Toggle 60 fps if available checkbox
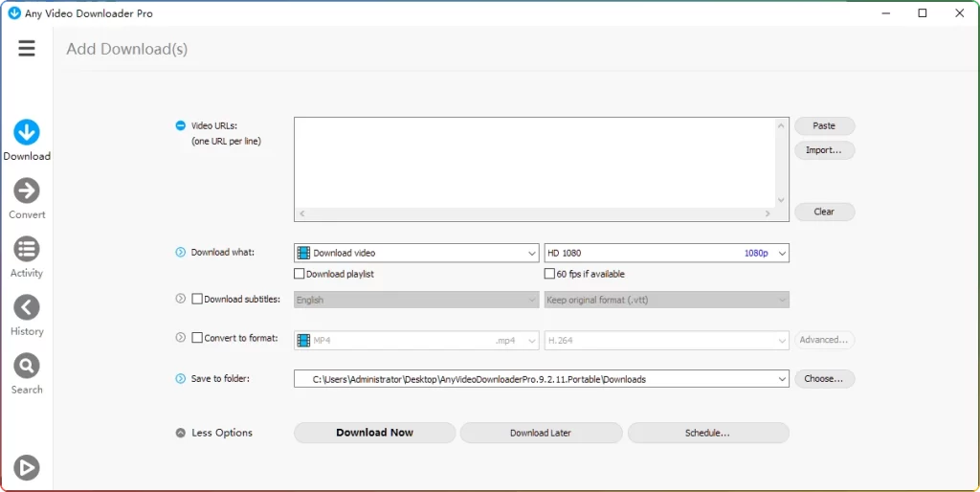Image resolution: width=980 pixels, height=492 pixels. [549, 274]
